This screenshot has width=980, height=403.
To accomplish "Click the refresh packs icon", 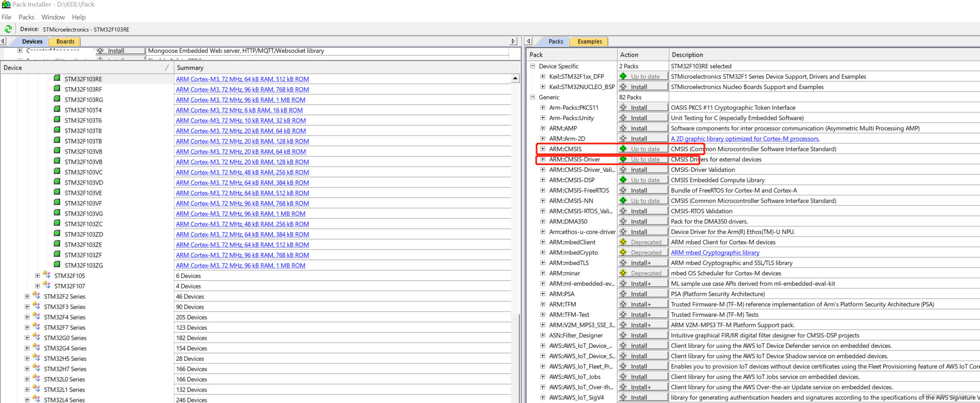I will tap(8, 29).
